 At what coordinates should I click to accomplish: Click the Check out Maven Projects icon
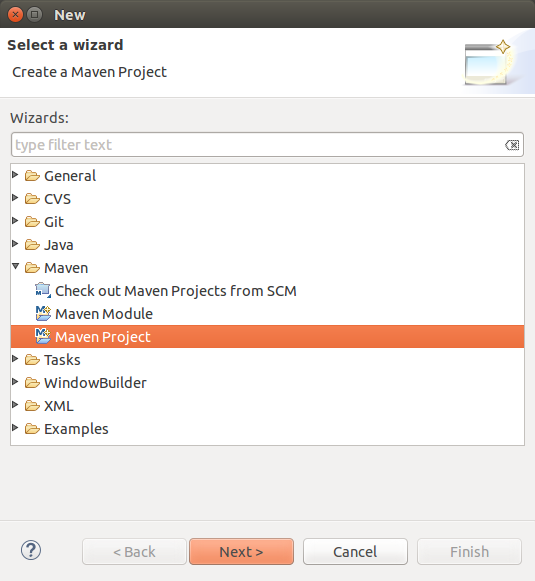point(43,290)
